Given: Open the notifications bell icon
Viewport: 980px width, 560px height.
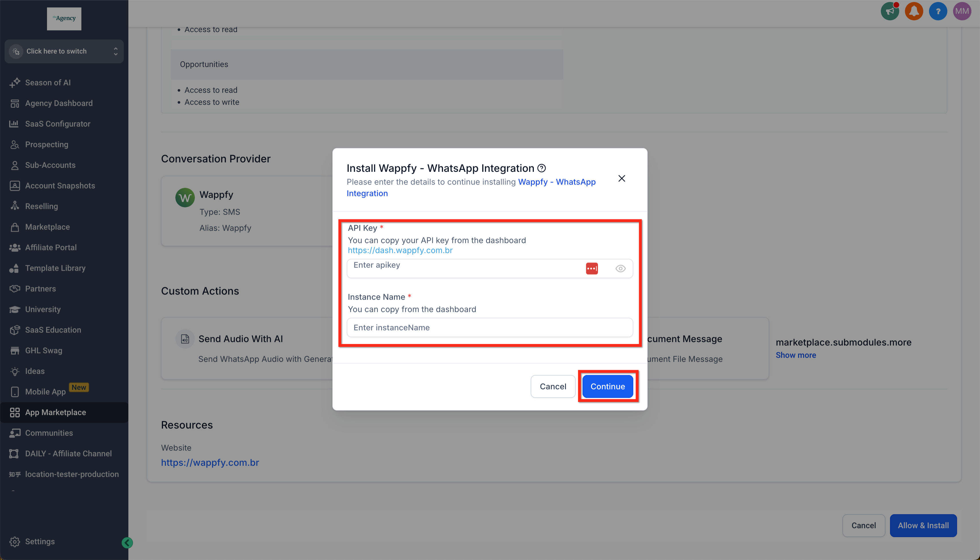Looking at the screenshot, I should (x=914, y=11).
